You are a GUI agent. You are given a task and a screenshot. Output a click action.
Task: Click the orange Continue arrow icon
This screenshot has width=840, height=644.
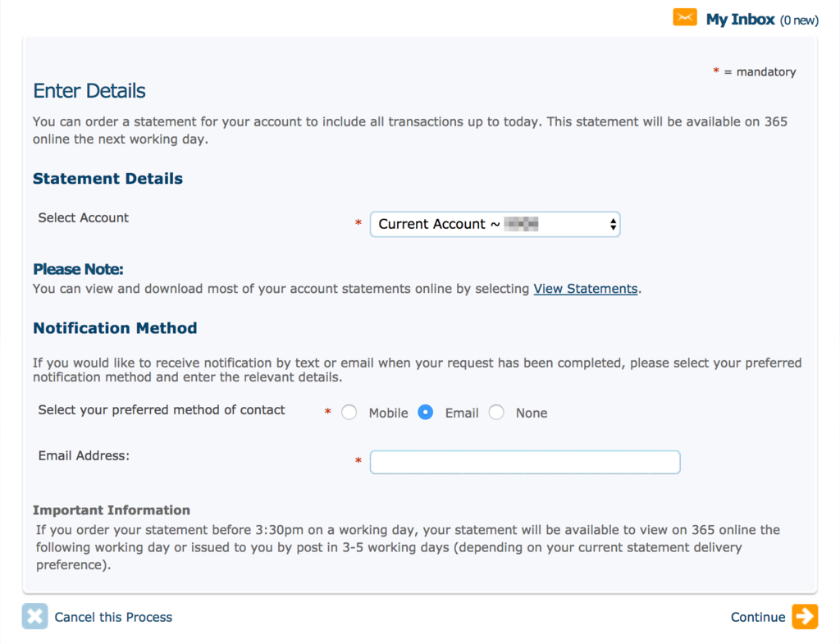(806, 616)
